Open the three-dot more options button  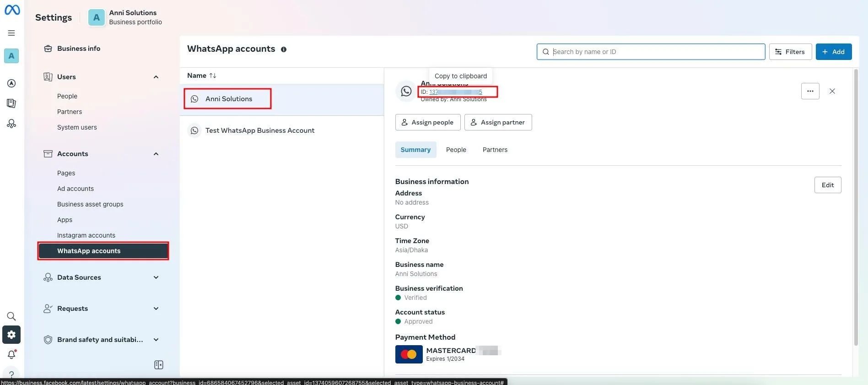point(810,91)
